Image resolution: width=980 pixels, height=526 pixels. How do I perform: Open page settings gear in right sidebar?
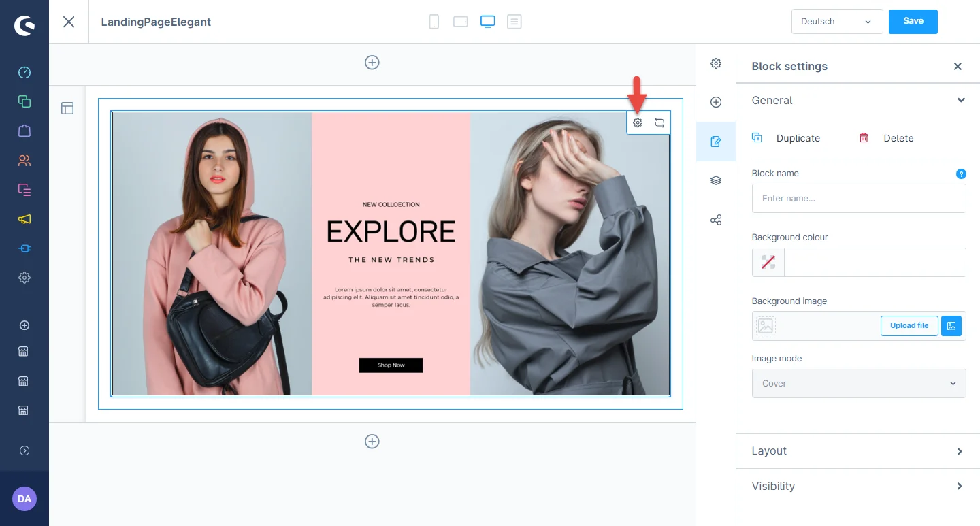pos(716,63)
